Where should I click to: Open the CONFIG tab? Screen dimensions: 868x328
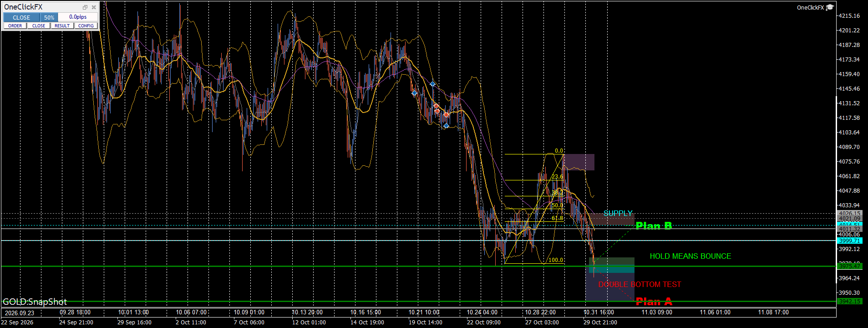click(x=86, y=26)
